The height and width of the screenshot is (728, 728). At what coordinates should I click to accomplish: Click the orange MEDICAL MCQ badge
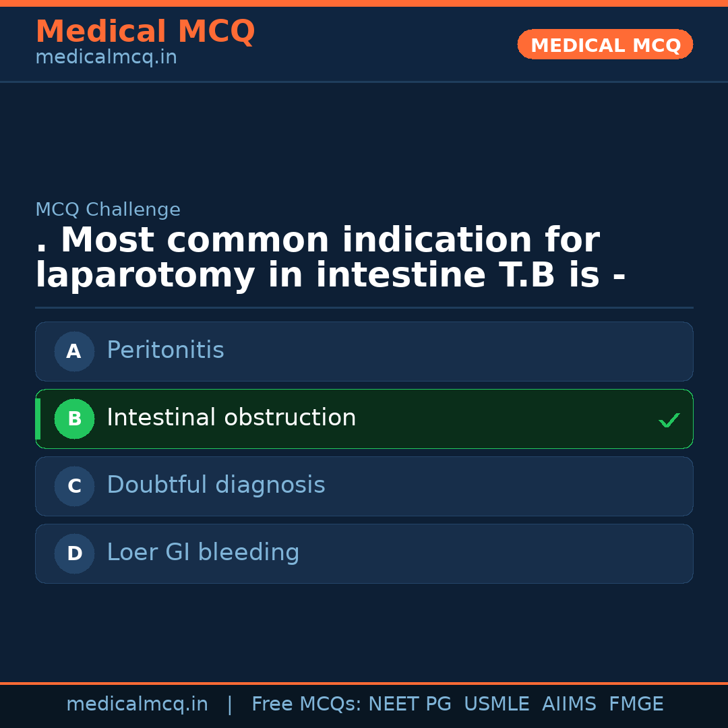[605, 44]
